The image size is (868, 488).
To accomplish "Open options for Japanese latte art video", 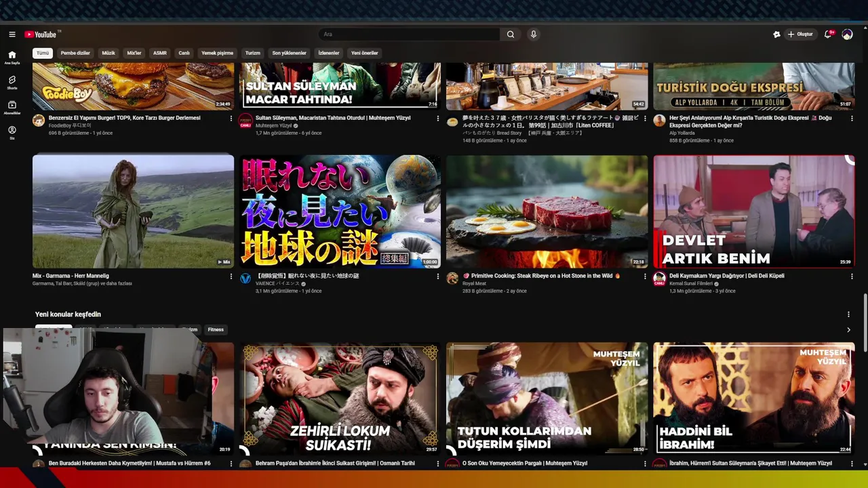I will coord(645,118).
